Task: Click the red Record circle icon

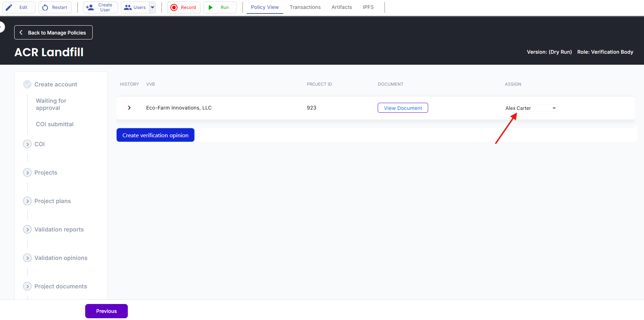Action: (174, 7)
